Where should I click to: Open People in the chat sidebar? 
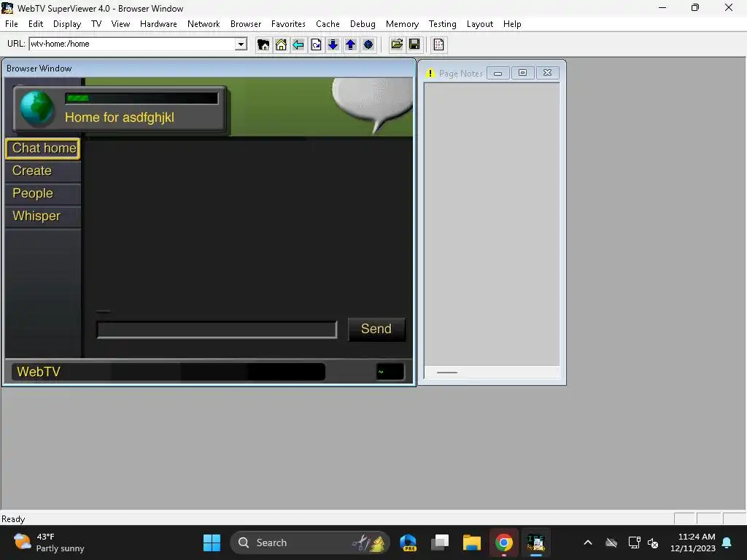43,193
